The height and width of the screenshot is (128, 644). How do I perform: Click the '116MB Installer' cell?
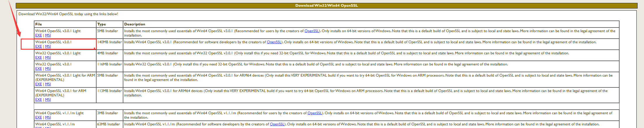(x=110, y=64)
